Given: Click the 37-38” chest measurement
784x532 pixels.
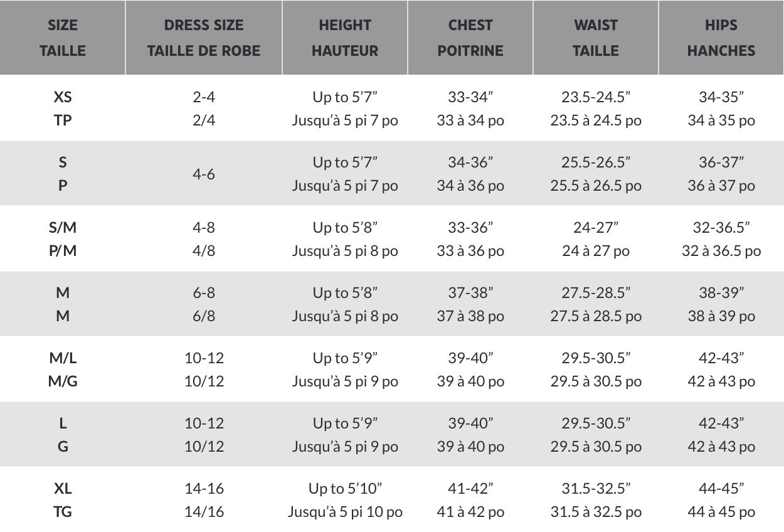Looking at the screenshot, I should point(470,293).
